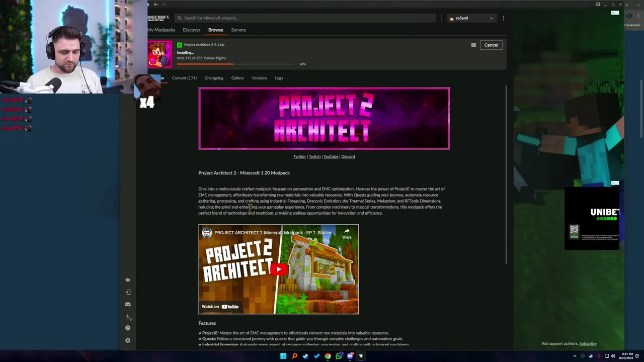This screenshot has height=362, width=644.
Task: Open WhatsApp from the taskbar
Action: pyautogui.click(x=339, y=356)
